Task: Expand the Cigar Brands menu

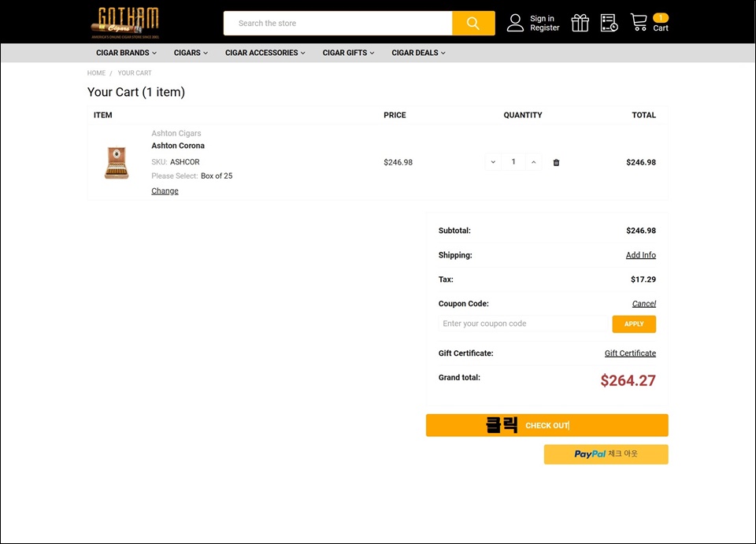Action: 126,53
